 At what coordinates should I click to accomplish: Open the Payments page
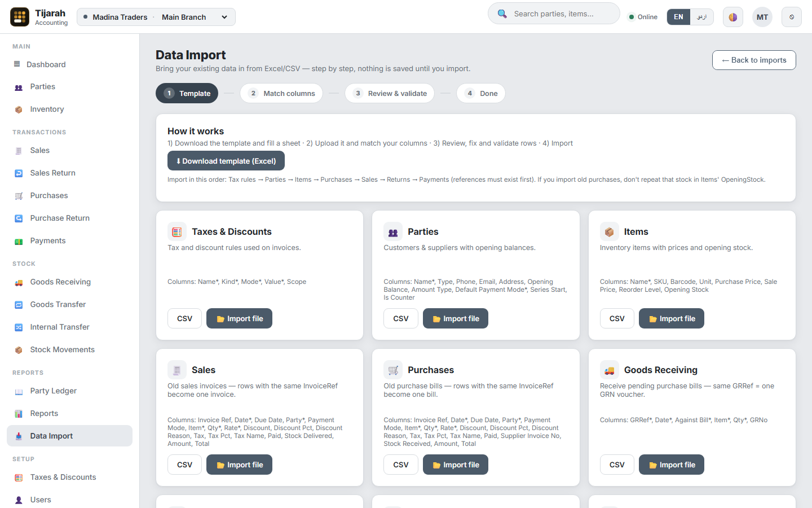coord(69,241)
